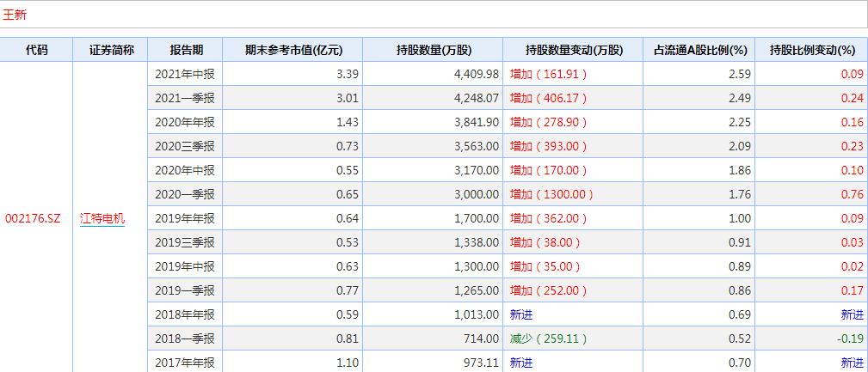Click the market value 1.43 cell

click(292, 122)
